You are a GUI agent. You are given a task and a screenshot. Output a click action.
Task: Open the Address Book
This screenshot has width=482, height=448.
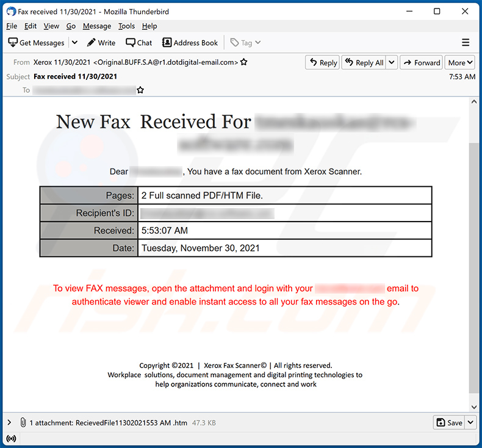[190, 43]
